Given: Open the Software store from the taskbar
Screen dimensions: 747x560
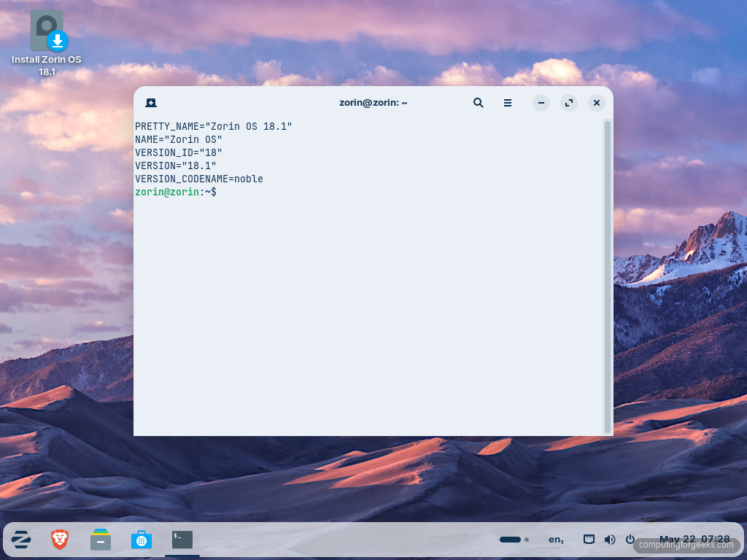Looking at the screenshot, I should coord(142,540).
